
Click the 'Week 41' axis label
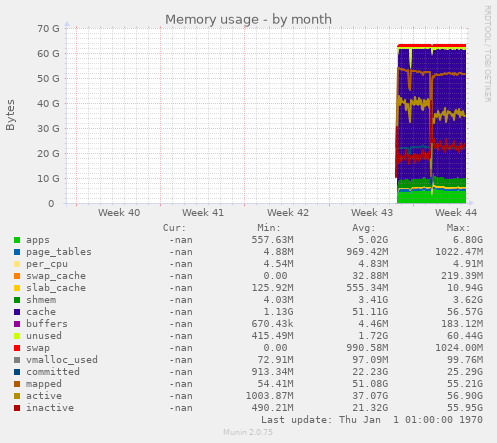(203, 213)
